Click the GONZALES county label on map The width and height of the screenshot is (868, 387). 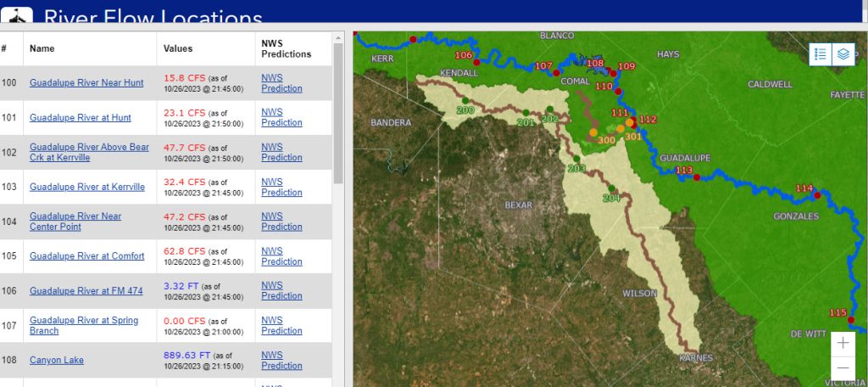point(795,216)
